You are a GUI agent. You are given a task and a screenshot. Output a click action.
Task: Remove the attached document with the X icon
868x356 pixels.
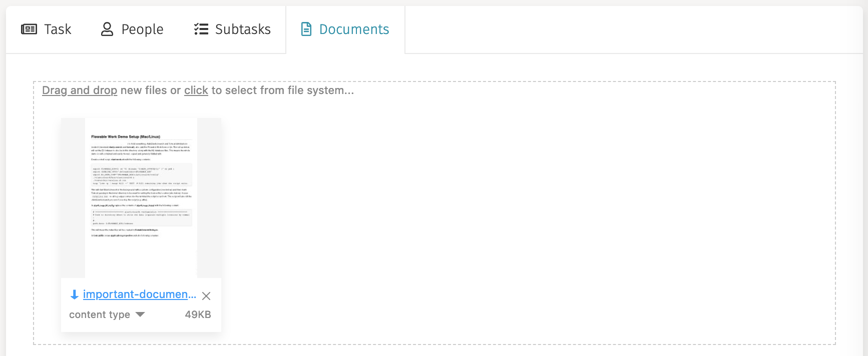[x=206, y=295]
